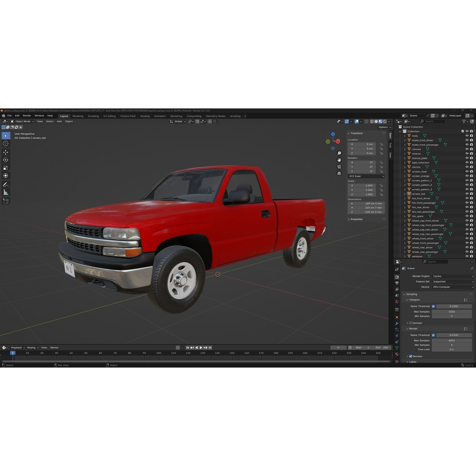The width and height of the screenshot is (476, 476).
Task: Switch orthographic perspective grid icon
Action: click(339, 173)
